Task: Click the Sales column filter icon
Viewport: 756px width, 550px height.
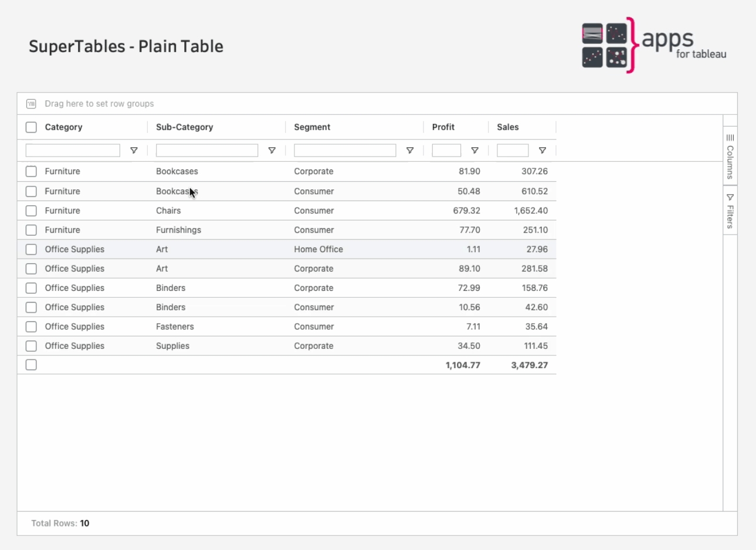Action: click(543, 151)
